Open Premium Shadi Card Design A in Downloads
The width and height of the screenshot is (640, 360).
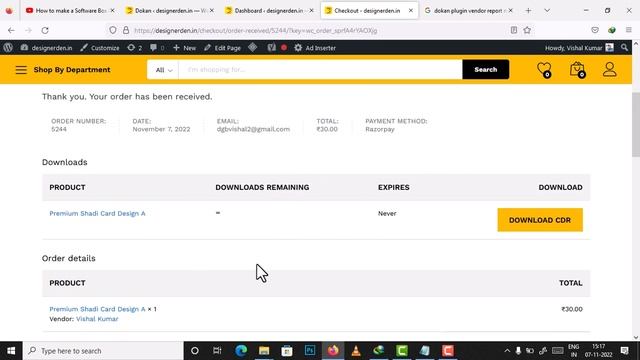(x=97, y=213)
